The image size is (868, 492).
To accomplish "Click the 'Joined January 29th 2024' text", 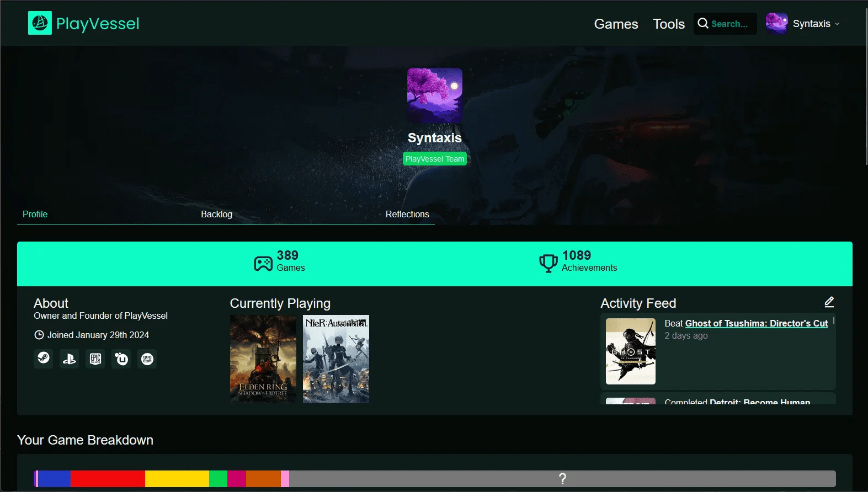I will click(98, 335).
